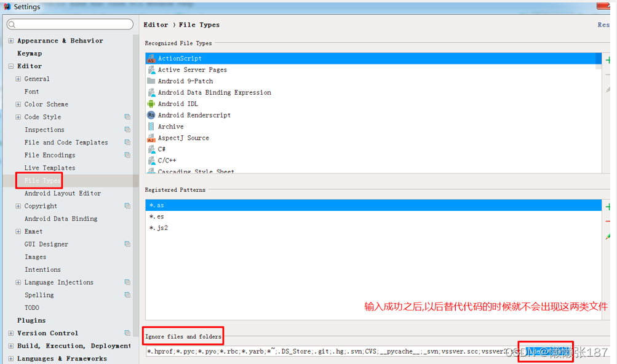Expand Build, Execution, Deployment section

[11, 346]
